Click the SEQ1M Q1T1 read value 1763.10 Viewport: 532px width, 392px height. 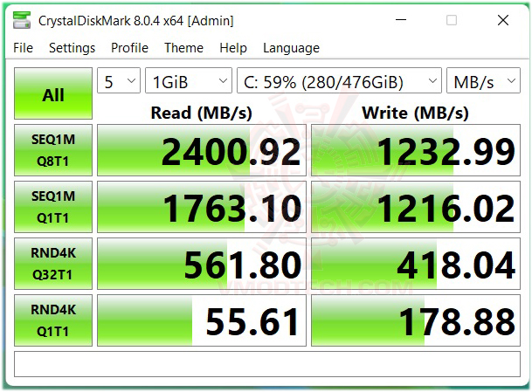click(x=202, y=207)
